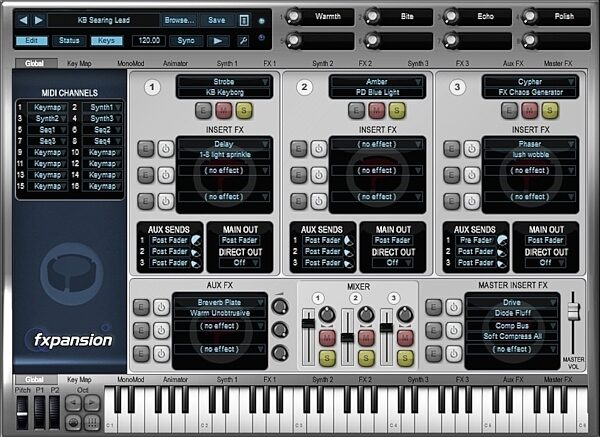Image resolution: width=600 pixels, height=437 pixels.
Task: Click the Pitch bend wheel
Action: tap(22, 413)
